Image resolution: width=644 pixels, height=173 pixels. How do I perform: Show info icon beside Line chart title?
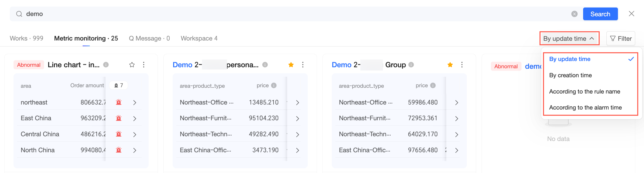106,65
